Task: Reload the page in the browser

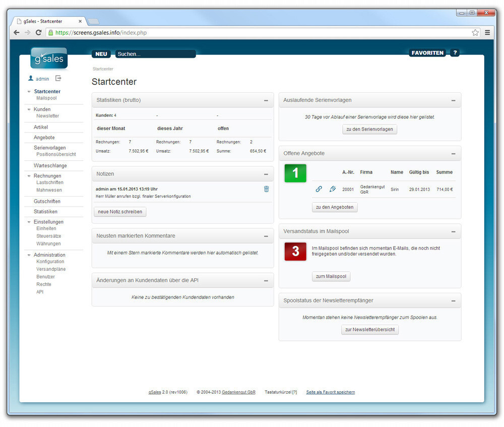Action: coord(38,32)
